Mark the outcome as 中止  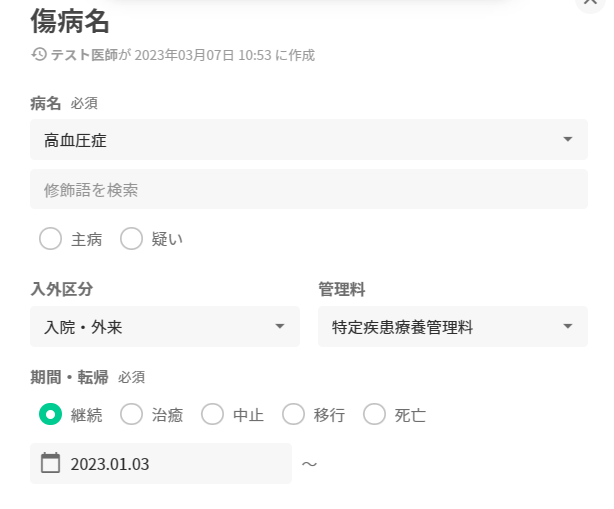[x=213, y=414]
